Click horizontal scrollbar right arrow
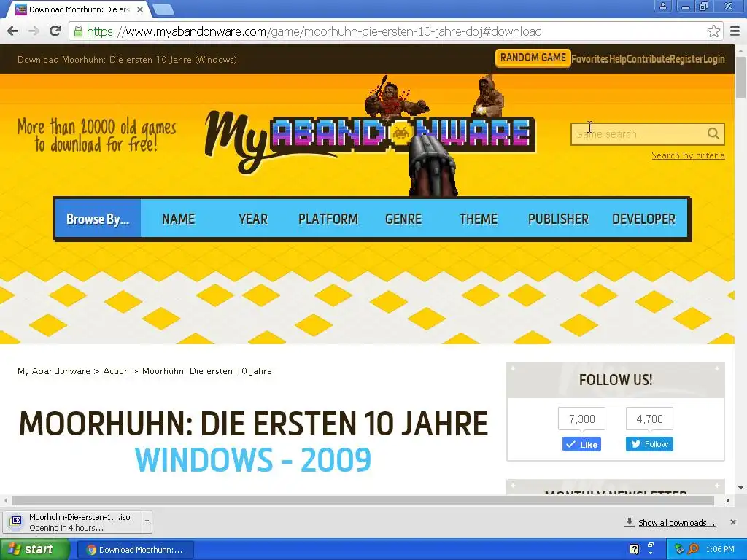 tap(727, 500)
